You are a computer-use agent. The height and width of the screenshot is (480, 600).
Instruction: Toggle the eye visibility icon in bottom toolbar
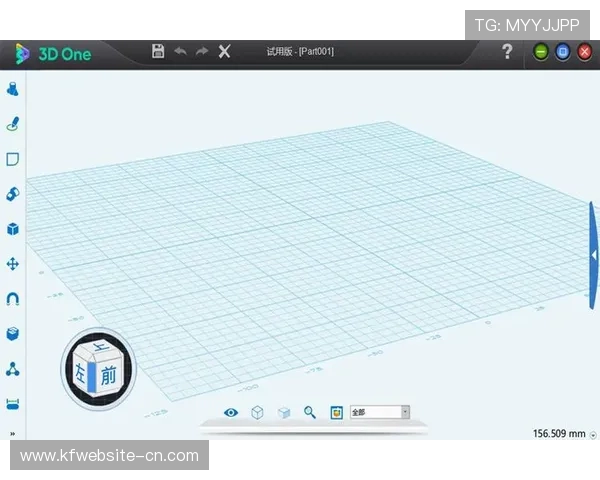click(x=231, y=412)
